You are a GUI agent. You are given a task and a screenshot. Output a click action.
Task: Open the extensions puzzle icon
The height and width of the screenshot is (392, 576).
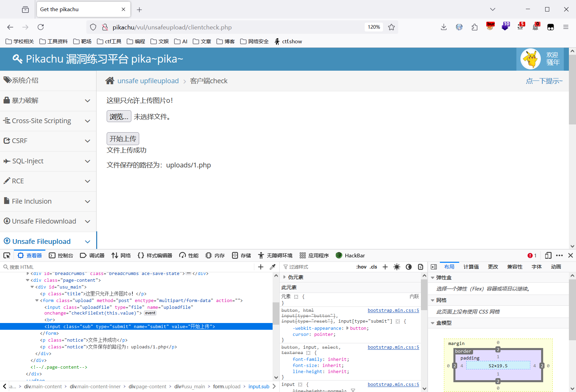[474, 27]
